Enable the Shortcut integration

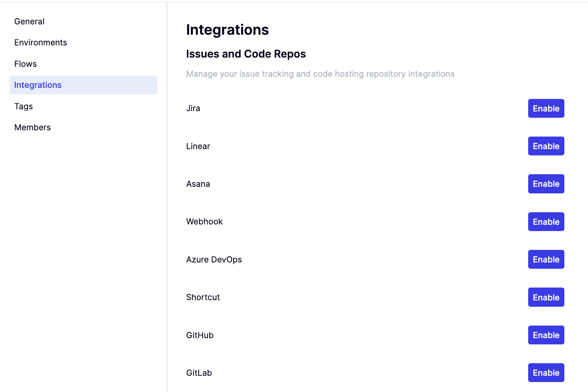point(546,298)
